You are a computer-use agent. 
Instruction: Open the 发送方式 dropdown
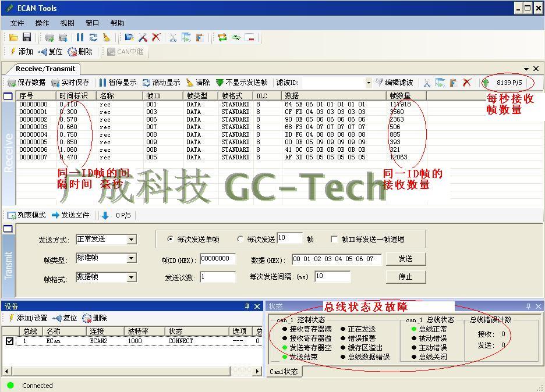[x=132, y=240]
